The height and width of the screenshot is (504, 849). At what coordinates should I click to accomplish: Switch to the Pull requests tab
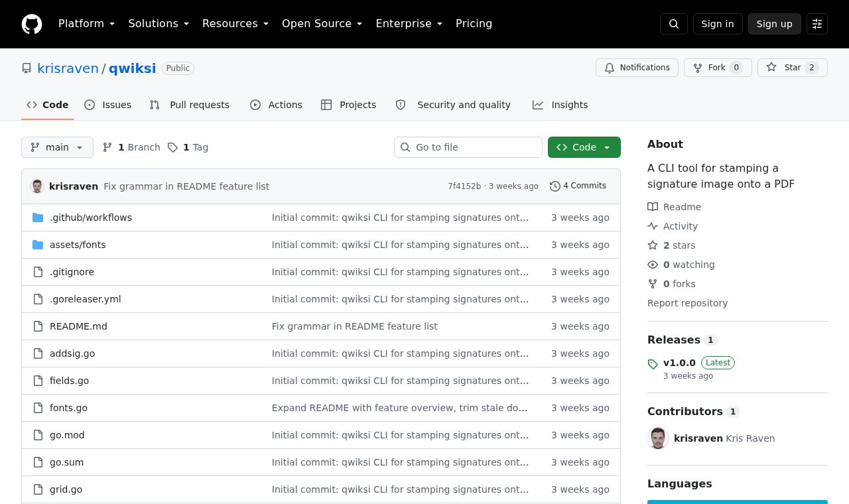pos(189,105)
